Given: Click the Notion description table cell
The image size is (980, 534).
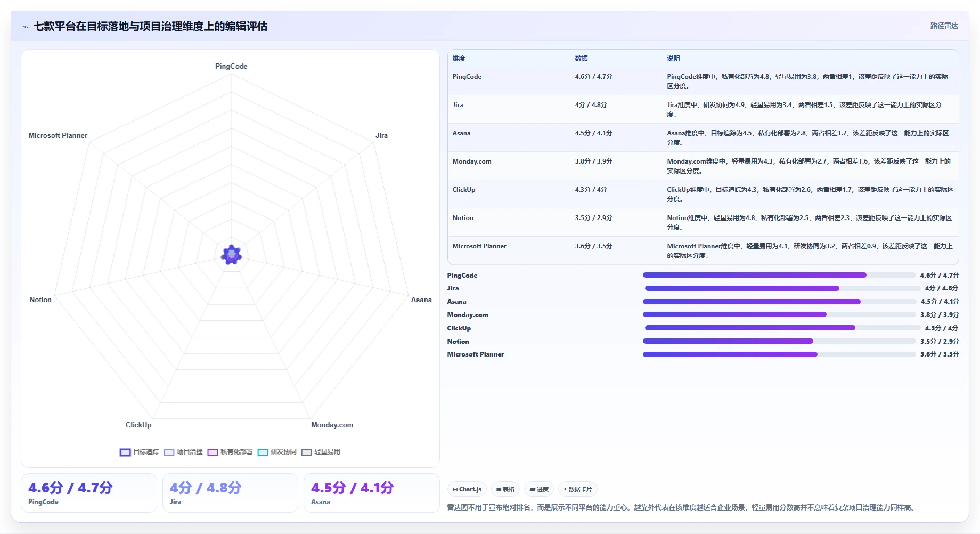Looking at the screenshot, I should (810, 222).
